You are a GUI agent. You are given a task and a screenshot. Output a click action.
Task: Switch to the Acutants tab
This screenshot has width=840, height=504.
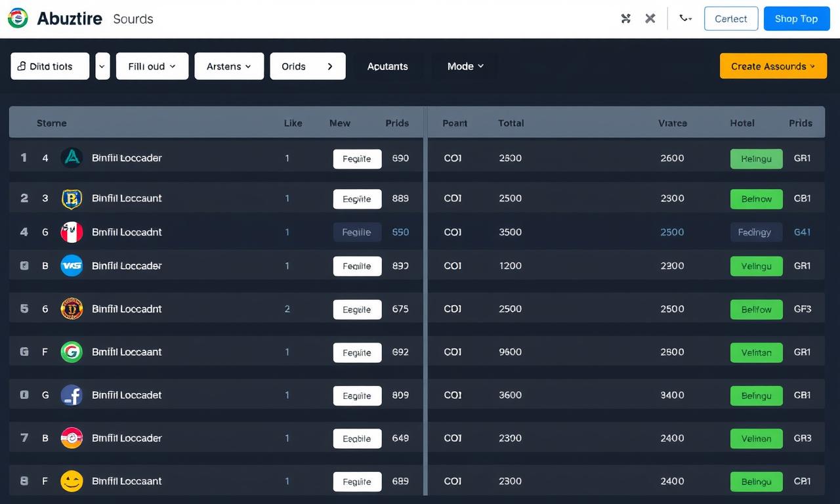pos(387,66)
